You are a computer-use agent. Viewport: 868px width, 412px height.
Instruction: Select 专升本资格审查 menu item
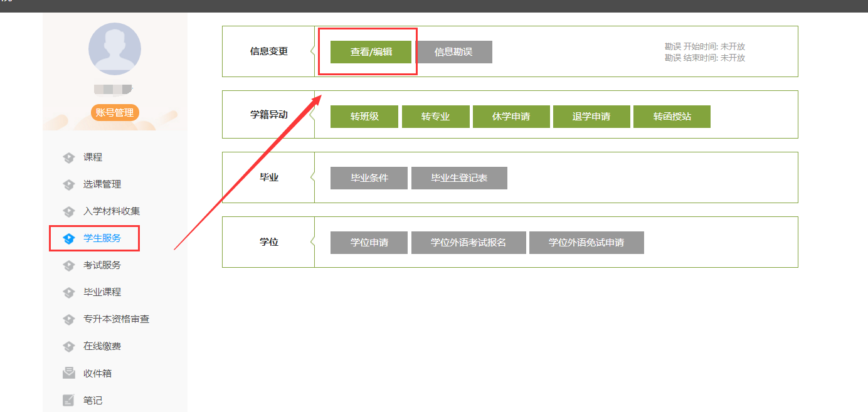pos(116,319)
